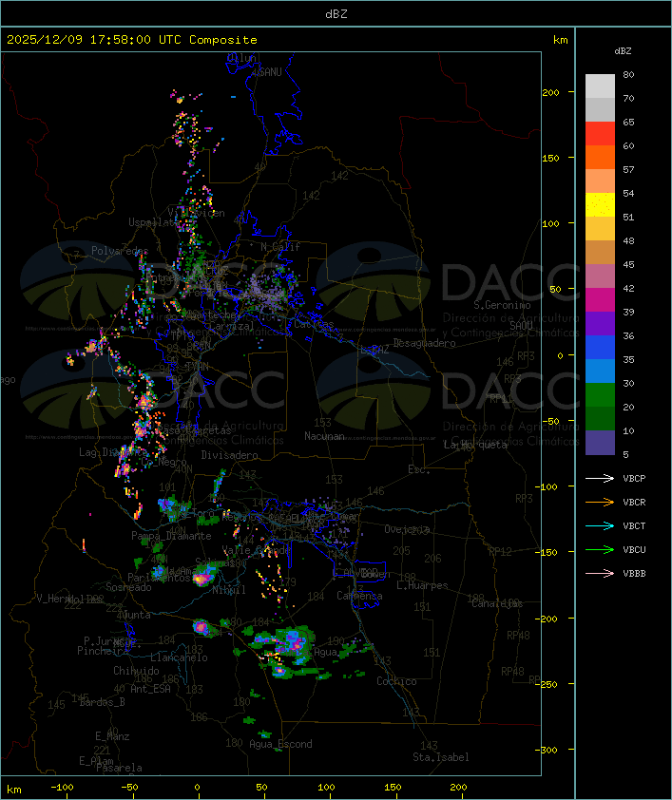Click the Bardas_B place label
This screenshot has width=672, height=800.
[103, 702]
